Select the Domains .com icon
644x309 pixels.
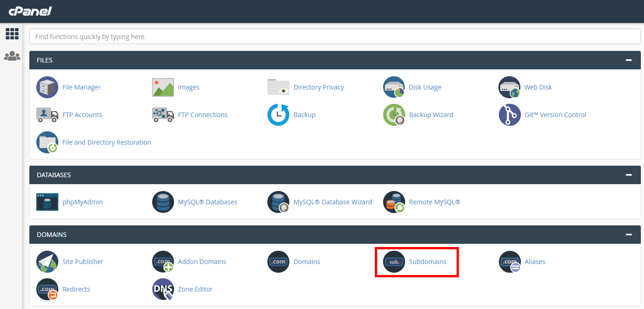pyautogui.click(x=278, y=262)
